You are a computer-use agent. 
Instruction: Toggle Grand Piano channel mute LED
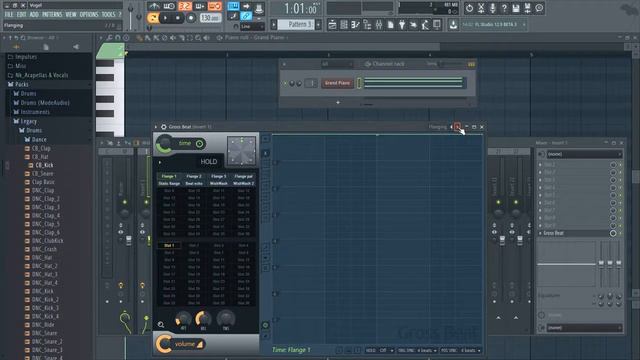click(285, 83)
